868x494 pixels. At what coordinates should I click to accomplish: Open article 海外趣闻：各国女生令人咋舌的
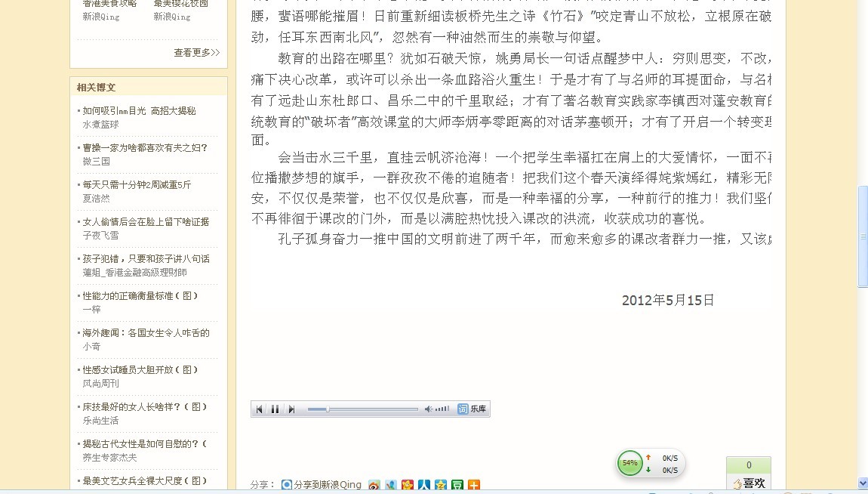pos(146,332)
